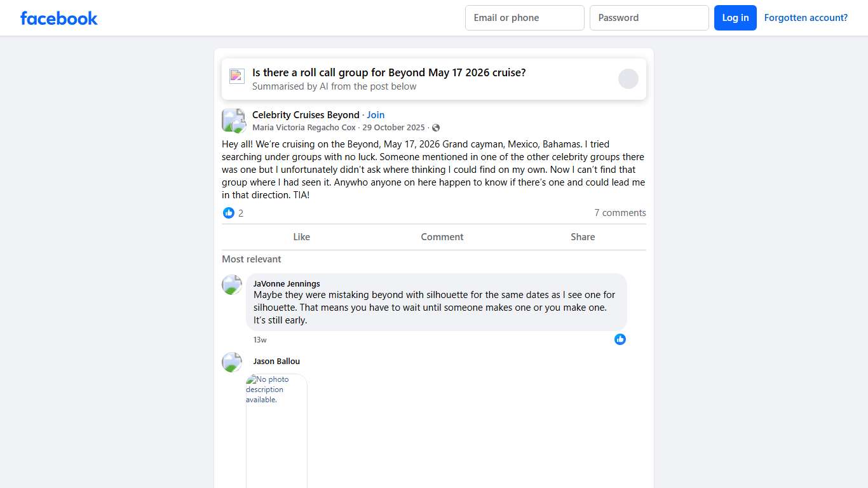Click the Facebook logo
The image size is (868, 488).
tap(58, 18)
